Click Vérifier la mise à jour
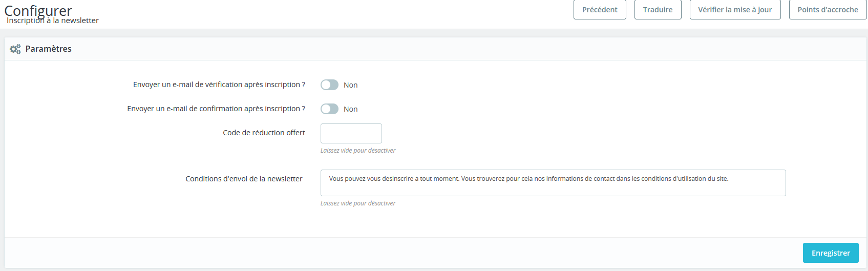The image size is (868, 271). click(735, 10)
